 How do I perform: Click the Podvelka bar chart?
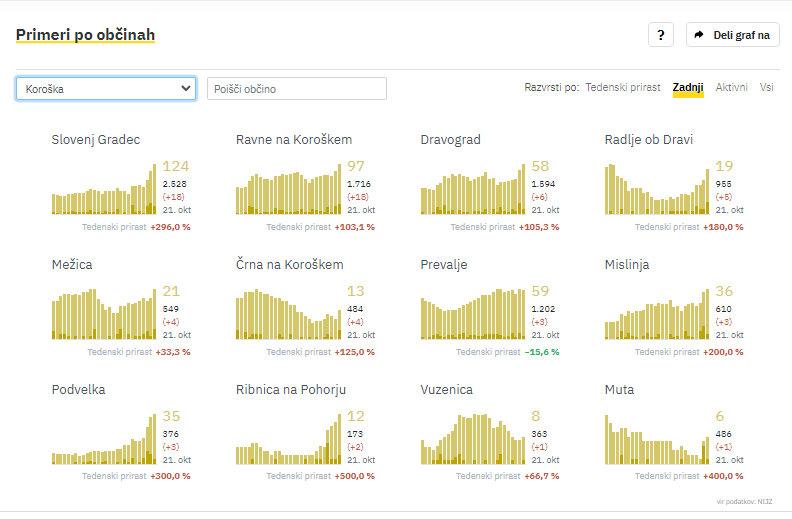tap(104, 440)
